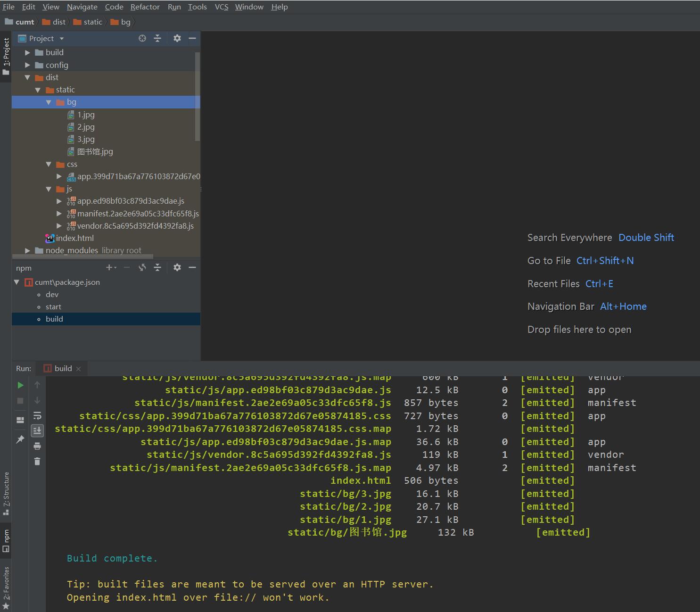Close the build run tab

click(79, 369)
